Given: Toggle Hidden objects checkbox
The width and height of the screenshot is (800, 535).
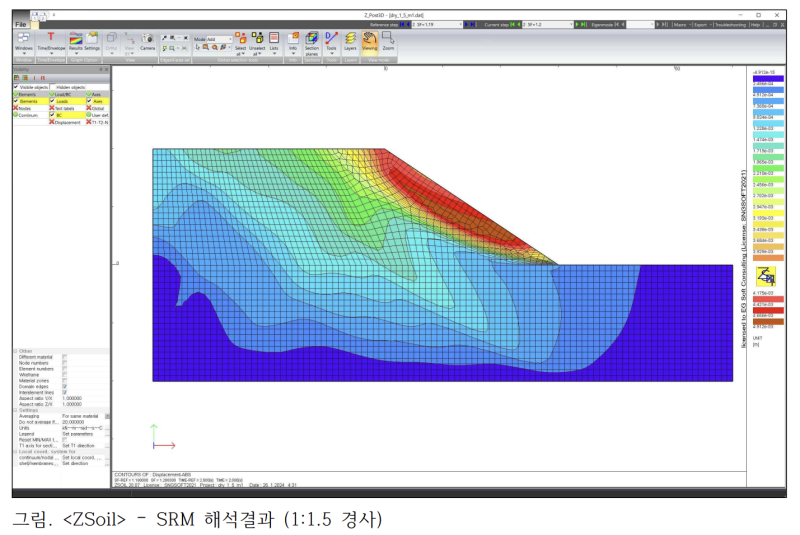Looking at the screenshot, I should (53, 87).
